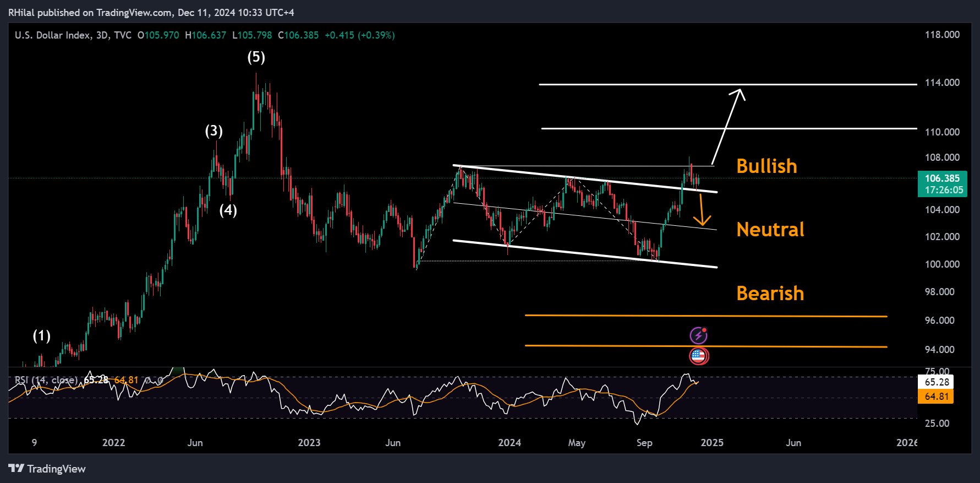
Task: Click the '2025' time axis label
Action: coord(712,443)
